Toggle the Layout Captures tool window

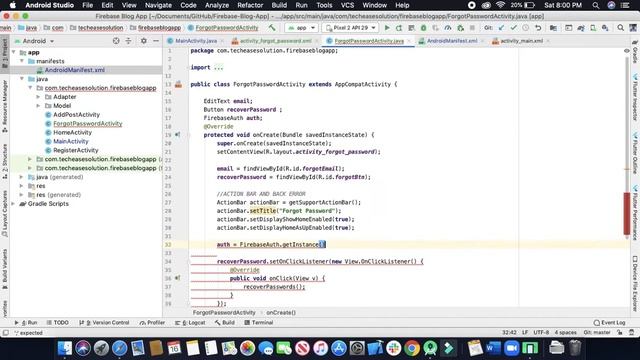click(x=4, y=213)
